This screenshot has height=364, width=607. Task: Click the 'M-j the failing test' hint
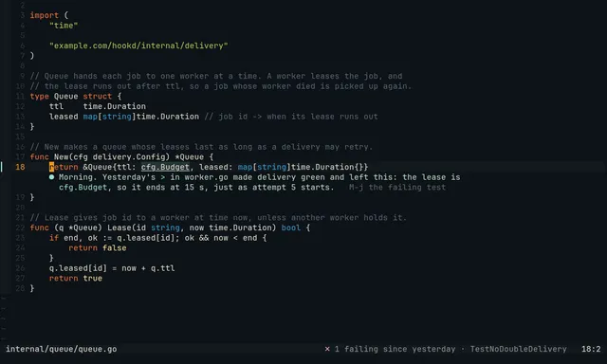397,188
